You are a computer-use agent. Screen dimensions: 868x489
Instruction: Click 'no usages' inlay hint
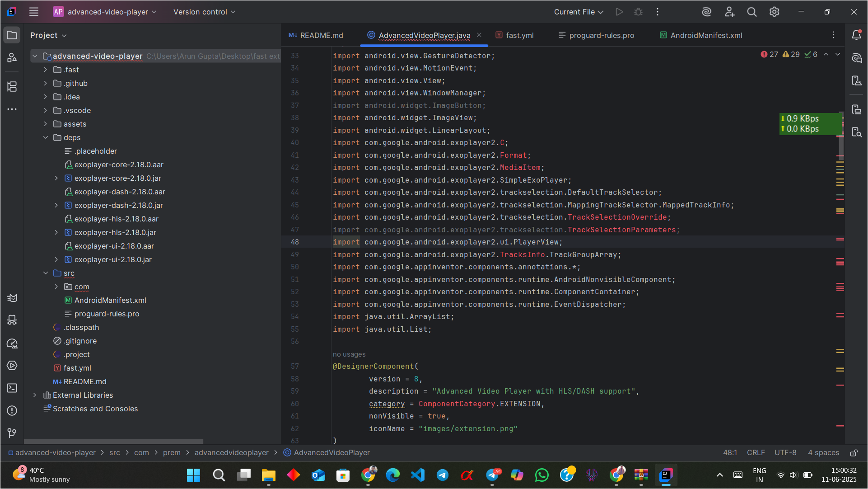[x=349, y=354]
